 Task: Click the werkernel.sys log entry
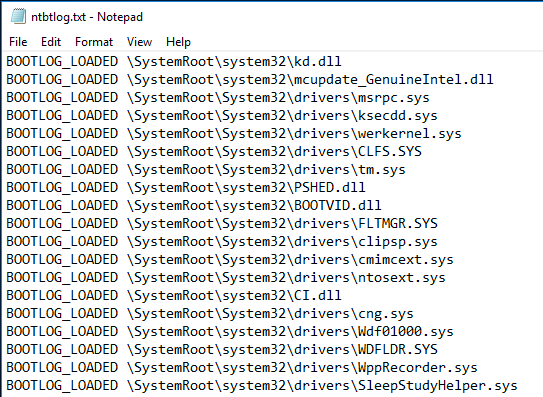click(x=234, y=133)
